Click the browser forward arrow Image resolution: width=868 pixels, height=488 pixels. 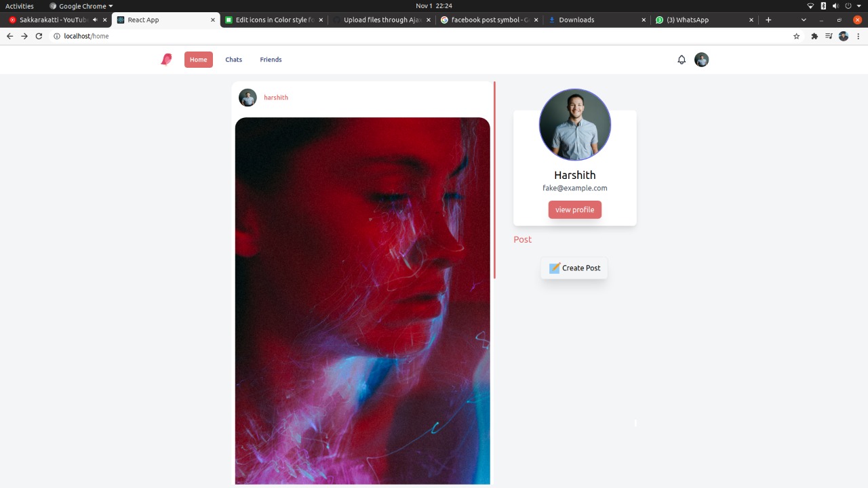24,36
